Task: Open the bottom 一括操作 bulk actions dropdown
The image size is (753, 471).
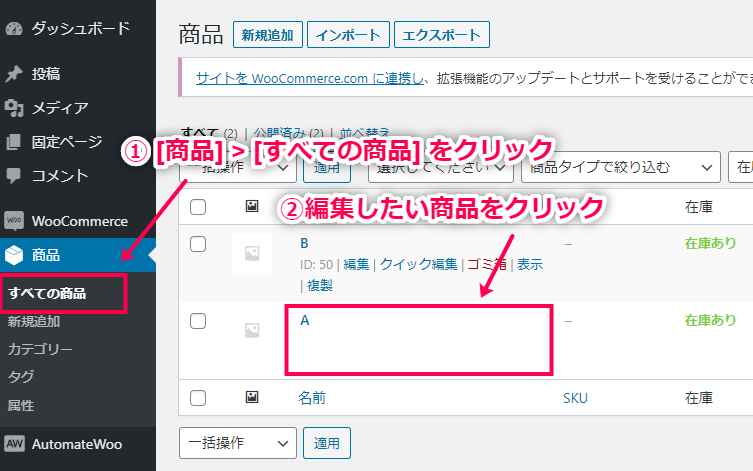Action: [238, 443]
